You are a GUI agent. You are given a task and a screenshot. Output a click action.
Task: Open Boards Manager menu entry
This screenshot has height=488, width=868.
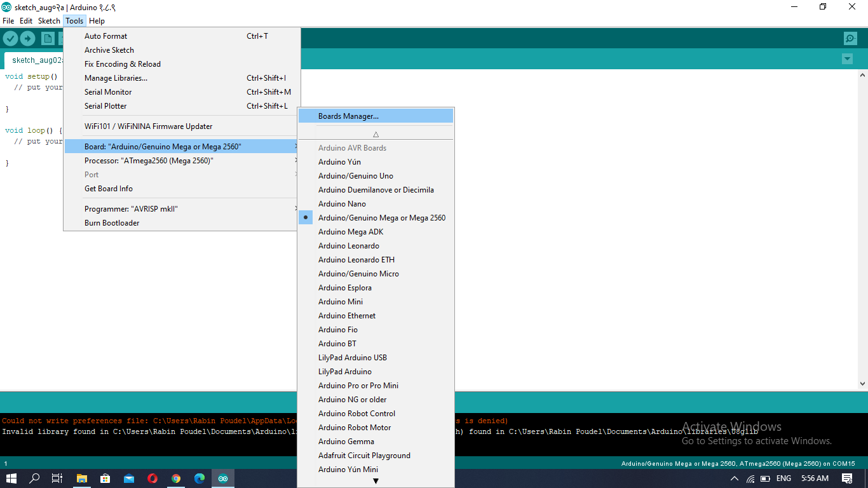point(348,116)
